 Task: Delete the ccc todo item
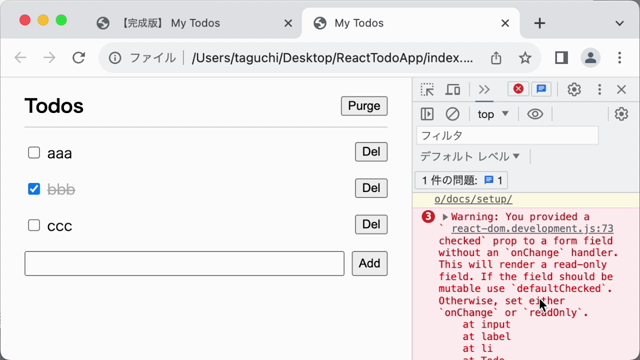tap(371, 224)
